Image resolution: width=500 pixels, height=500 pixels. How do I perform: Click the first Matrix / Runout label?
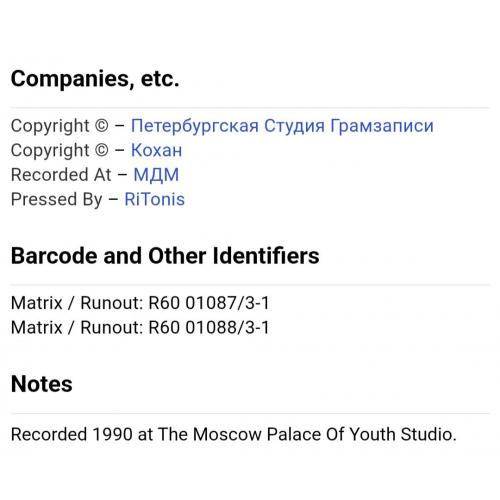[77, 303]
